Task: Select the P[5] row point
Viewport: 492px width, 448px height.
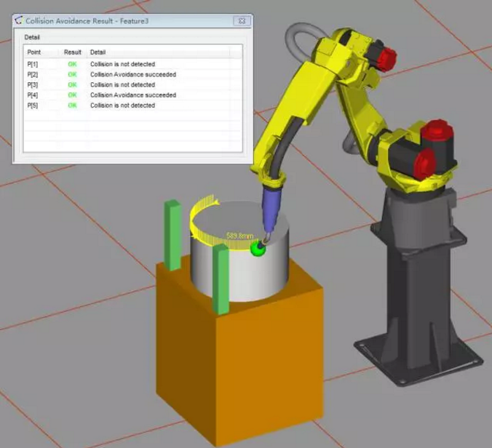Action: tap(33, 105)
